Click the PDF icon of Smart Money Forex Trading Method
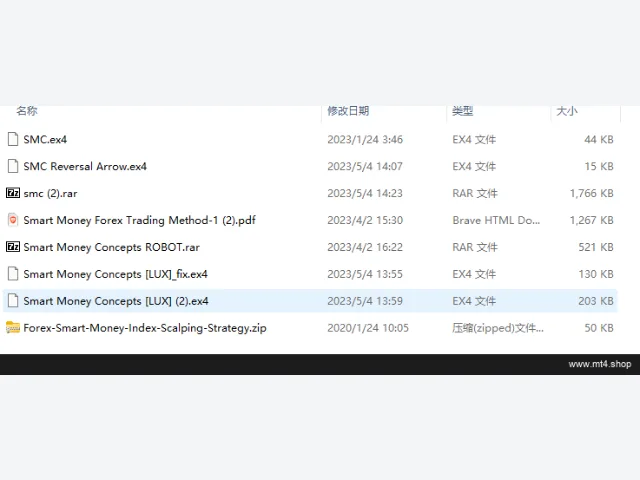This screenshot has width=640, height=480. pyautogui.click(x=13, y=220)
